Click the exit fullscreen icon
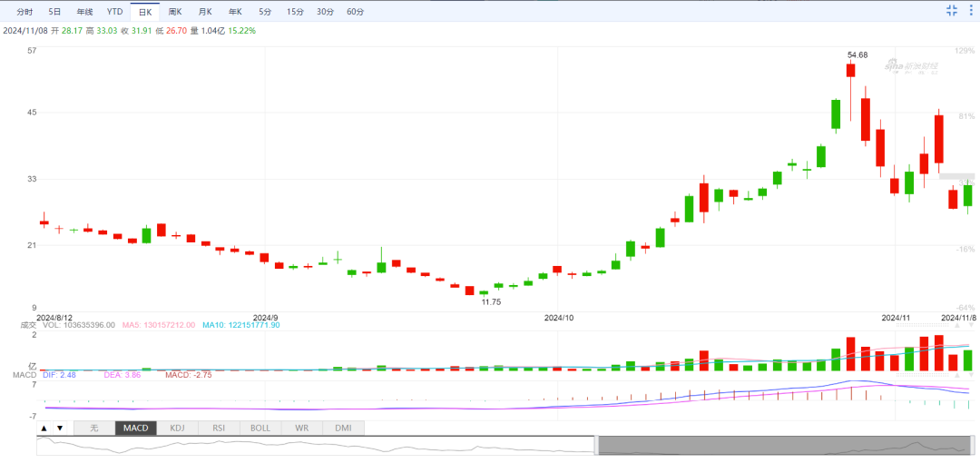Screen dimensions: 980x473 (x=951, y=11)
